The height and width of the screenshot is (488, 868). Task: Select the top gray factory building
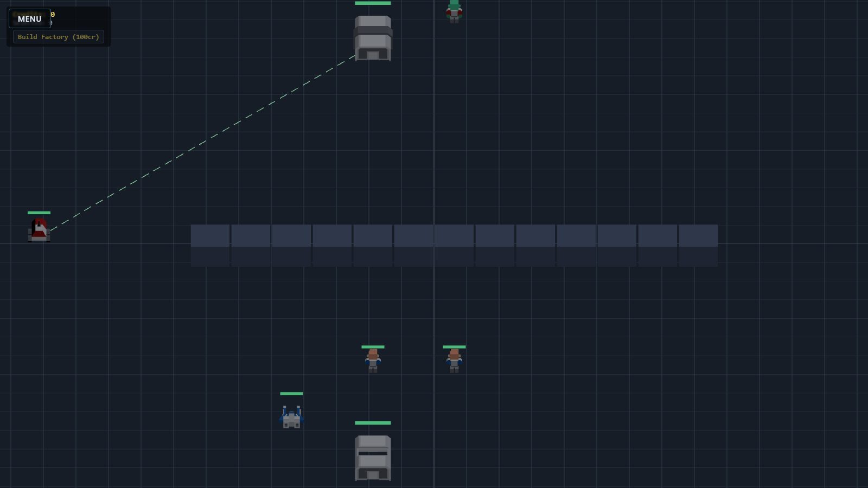373,38
